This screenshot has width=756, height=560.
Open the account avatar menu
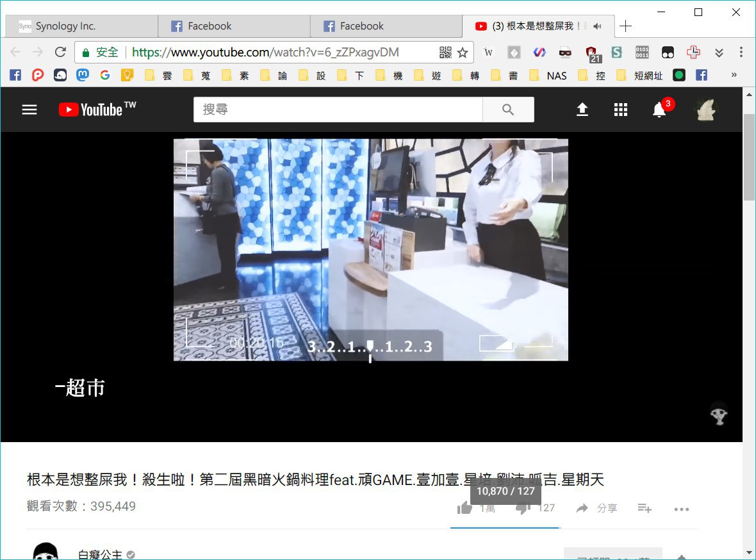(706, 110)
